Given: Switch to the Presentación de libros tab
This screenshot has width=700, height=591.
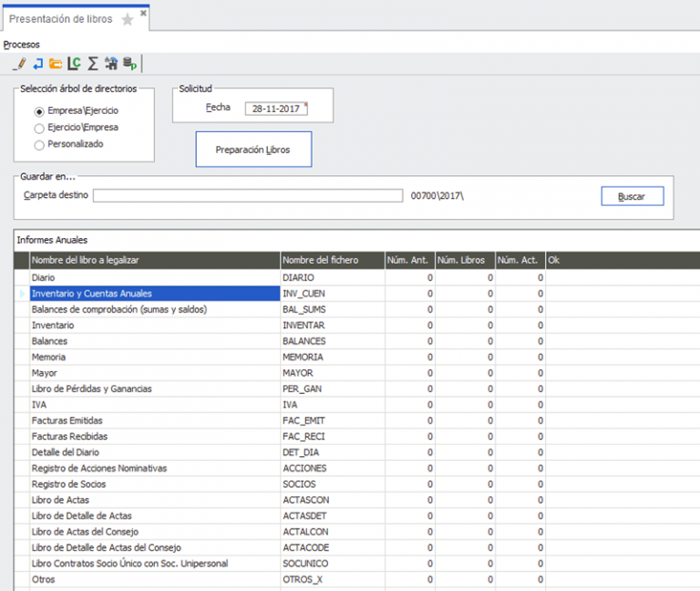Looking at the screenshot, I should [62, 18].
